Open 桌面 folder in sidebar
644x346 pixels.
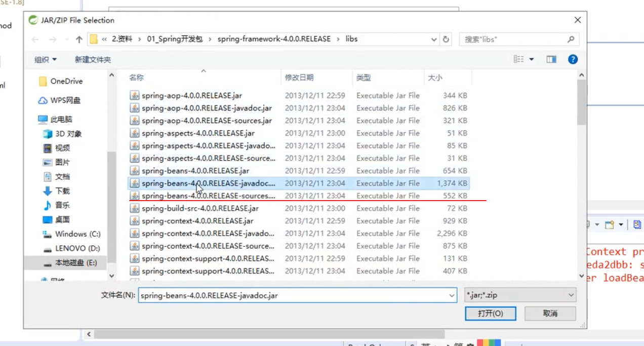[56, 219]
